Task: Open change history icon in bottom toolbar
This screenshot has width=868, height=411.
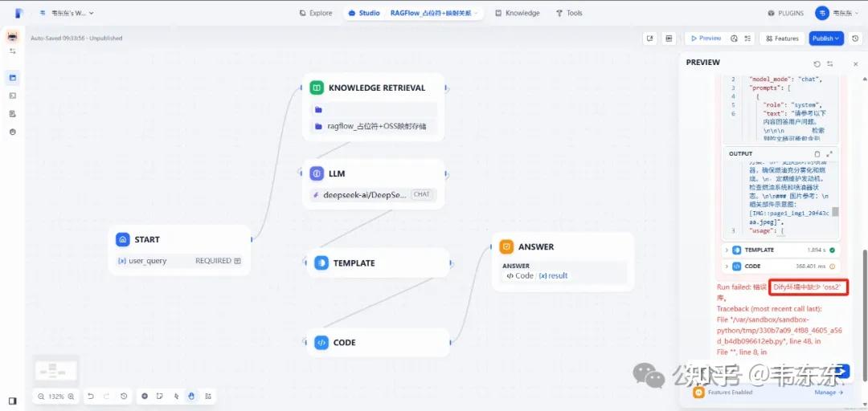Action: 124,396
